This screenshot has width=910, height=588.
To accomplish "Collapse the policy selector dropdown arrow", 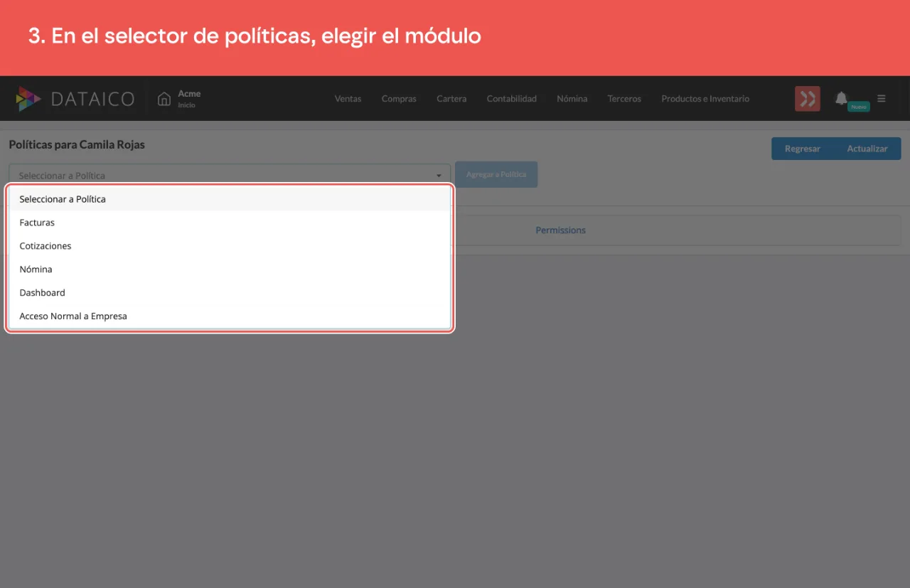I will (439, 176).
